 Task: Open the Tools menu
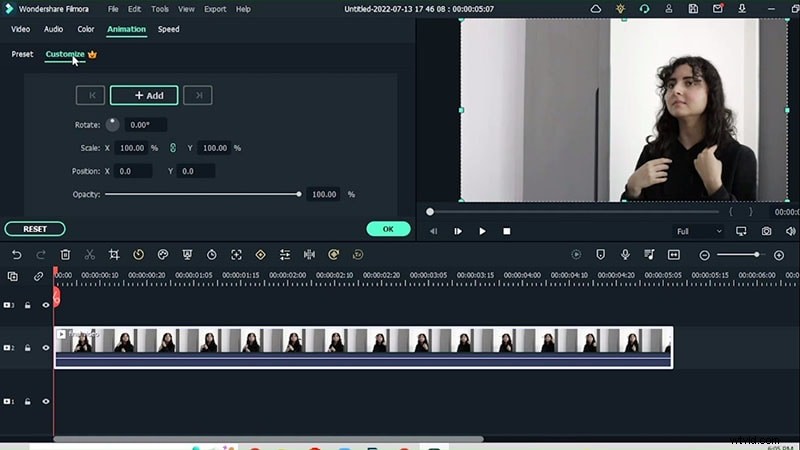pos(160,9)
